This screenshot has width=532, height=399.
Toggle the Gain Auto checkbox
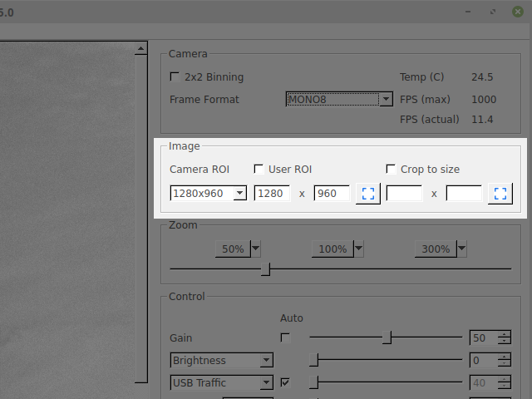(x=285, y=338)
